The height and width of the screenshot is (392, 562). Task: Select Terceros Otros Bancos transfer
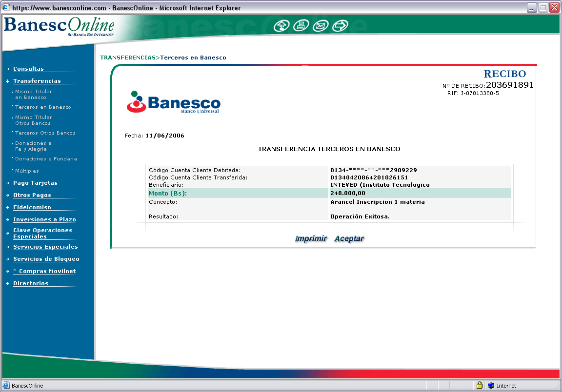click(45, 133)
